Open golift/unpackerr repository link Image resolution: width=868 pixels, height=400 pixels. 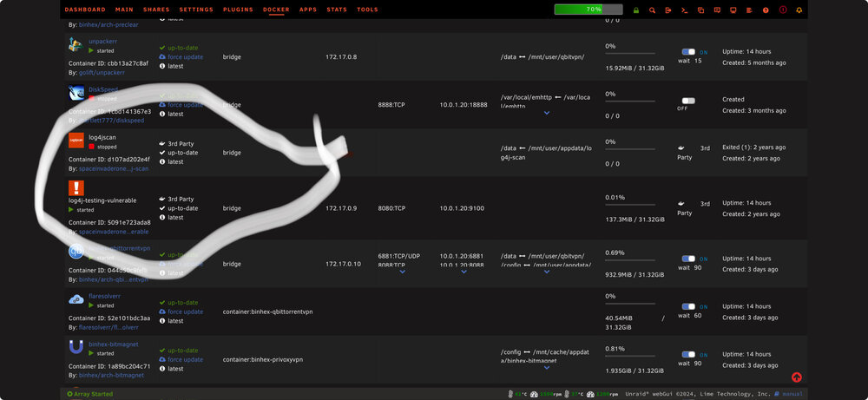tap(102, 73)
